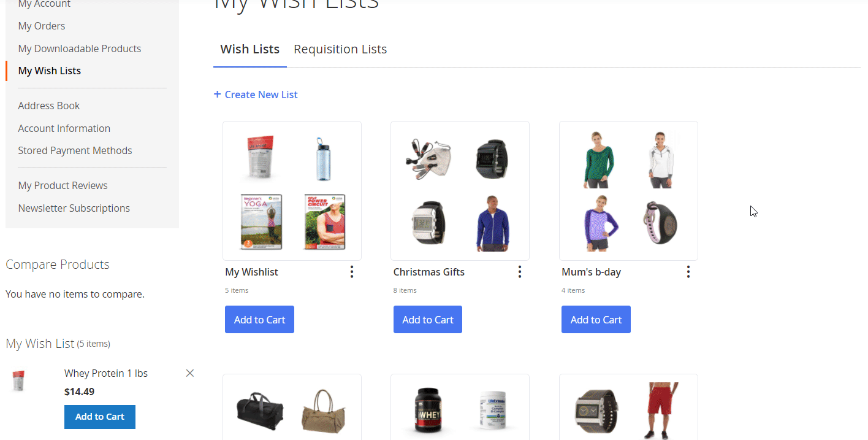Select the Wish Lists tab

(x=250, y=49)
